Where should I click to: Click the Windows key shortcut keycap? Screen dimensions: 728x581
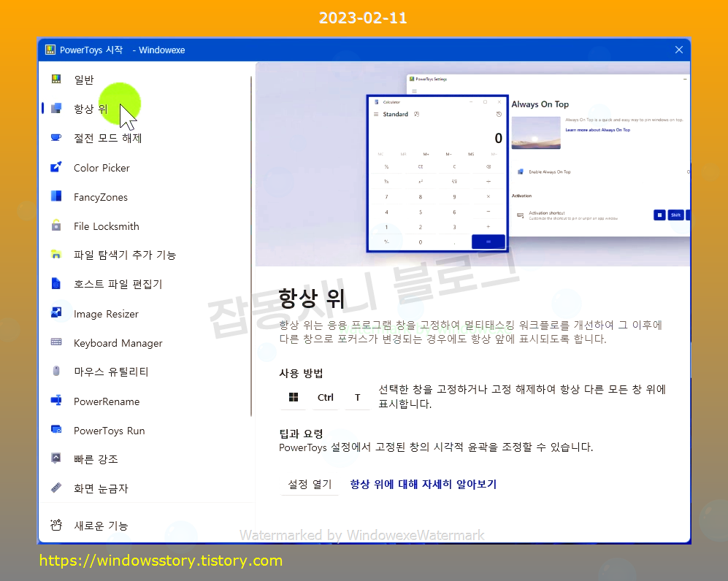[x=294, y=397]
